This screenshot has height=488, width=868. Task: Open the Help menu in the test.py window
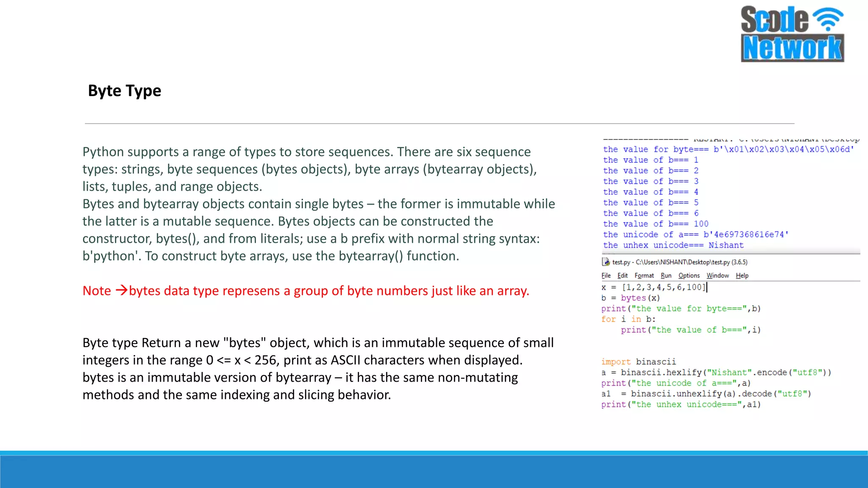click(x=742, y=276)
